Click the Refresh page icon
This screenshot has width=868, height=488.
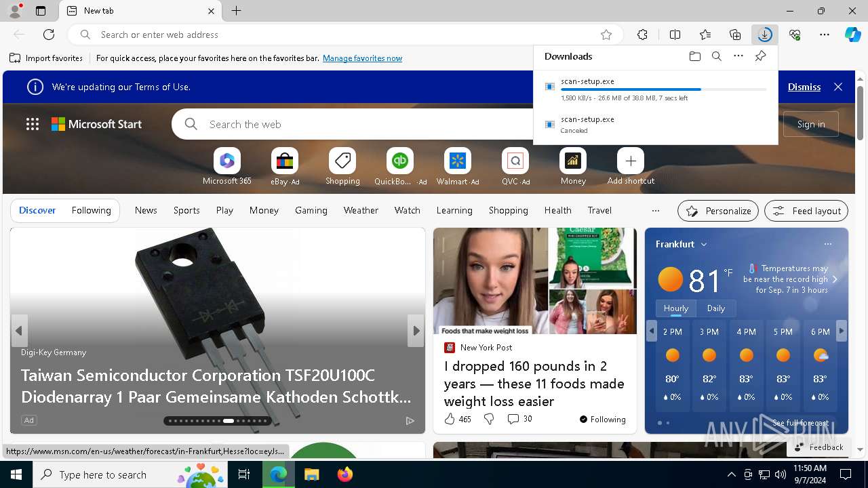(x=49, y=35)
